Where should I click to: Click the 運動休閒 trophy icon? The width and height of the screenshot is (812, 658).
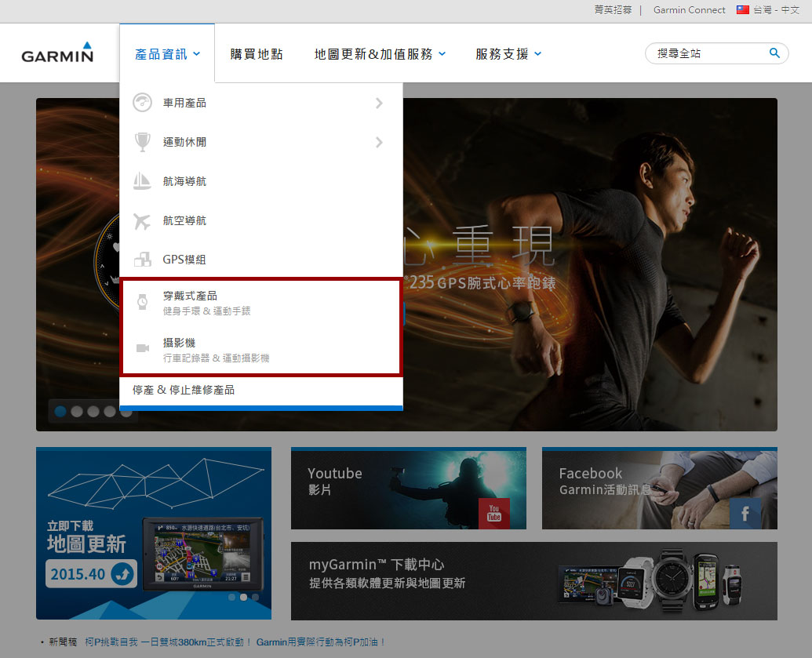coord(142,142)
